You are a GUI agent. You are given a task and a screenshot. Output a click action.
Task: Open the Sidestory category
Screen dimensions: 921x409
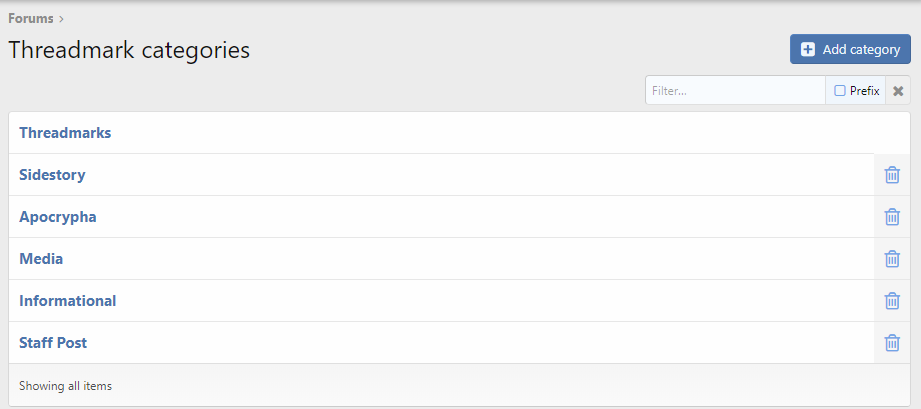coord(52,175)
